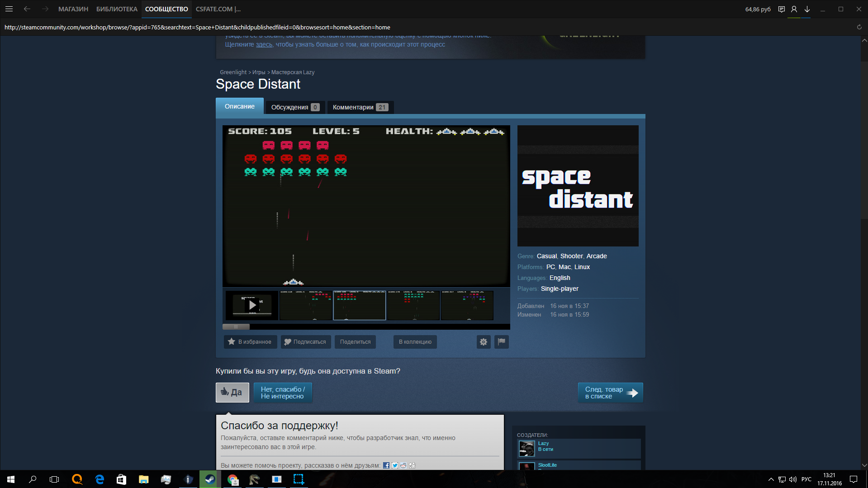The height and width of the screenshot is (488, 868).
Task: Select the fourth screenshot thumbnail
Action: tap(413, 305)
